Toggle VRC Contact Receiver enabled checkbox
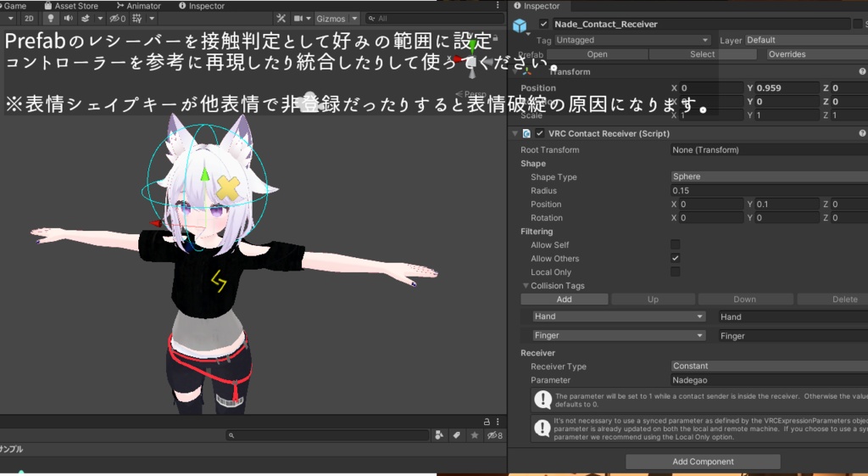The image size is (868, 476). tap(540, 133)
